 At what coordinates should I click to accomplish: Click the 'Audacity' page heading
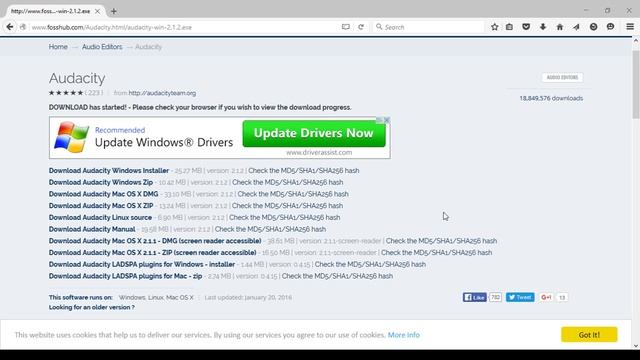point(77,78)
